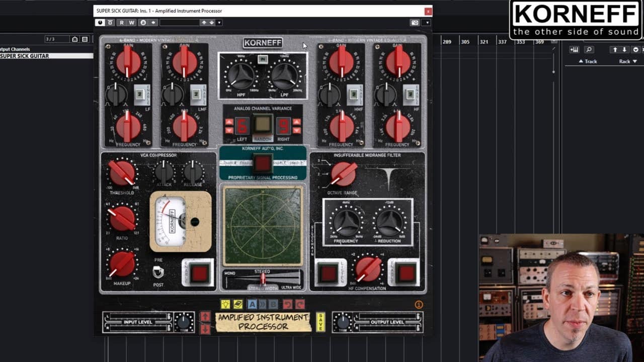Click the orange info icon

419,305
